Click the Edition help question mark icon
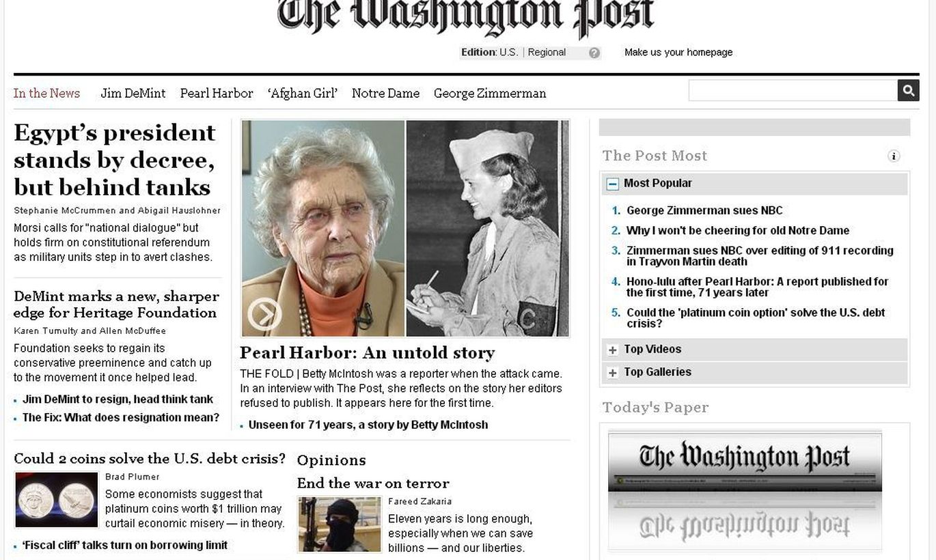 pos(594,53)
